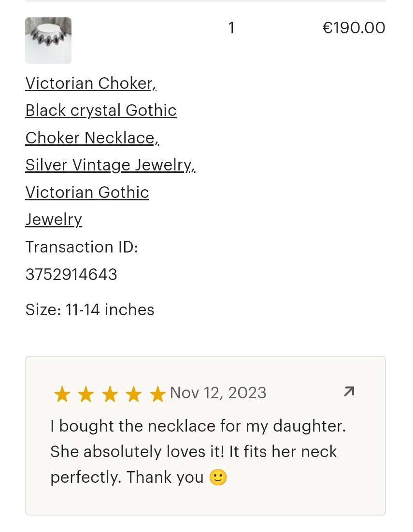Click the fifth rating star
Viewport: 413px width, 532px height.
[157, 393]
